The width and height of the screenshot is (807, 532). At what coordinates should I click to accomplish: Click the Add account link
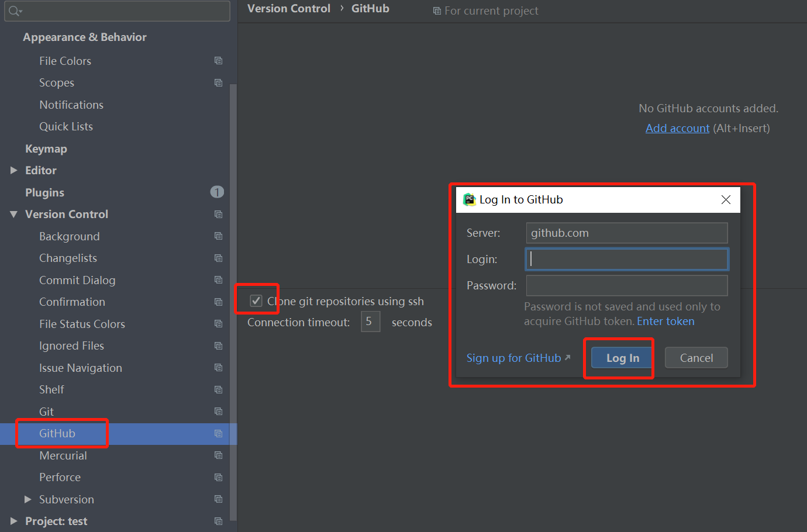coord(677,128)
